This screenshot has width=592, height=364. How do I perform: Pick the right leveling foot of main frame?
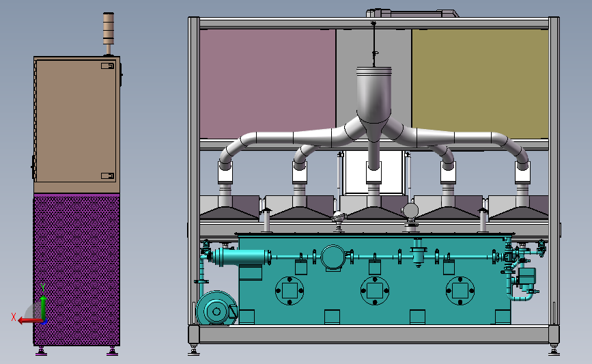554,350
